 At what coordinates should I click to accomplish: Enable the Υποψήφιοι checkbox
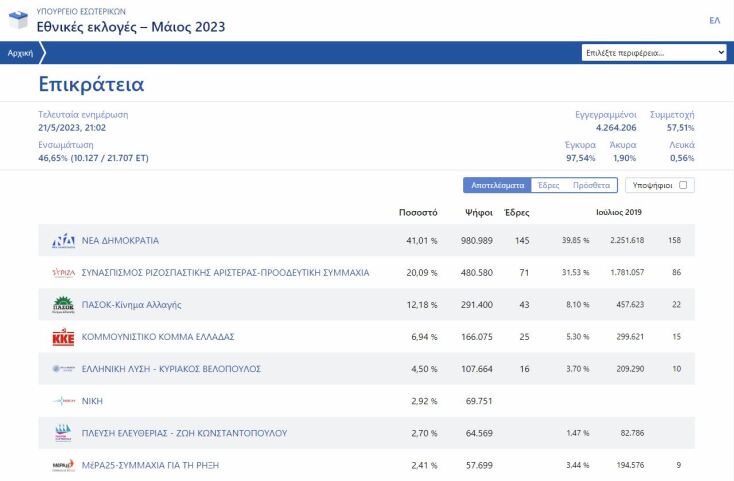coord(683,185)
